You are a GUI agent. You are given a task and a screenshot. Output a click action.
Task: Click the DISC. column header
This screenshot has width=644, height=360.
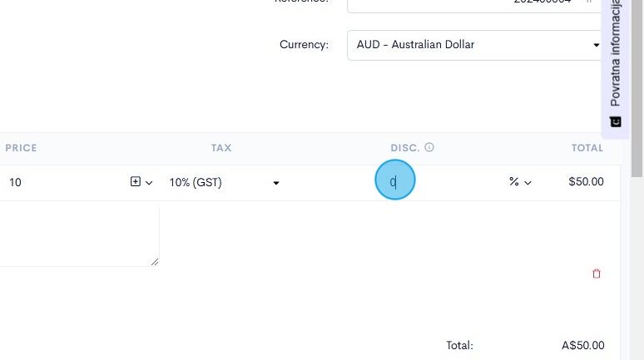[405, 148]
